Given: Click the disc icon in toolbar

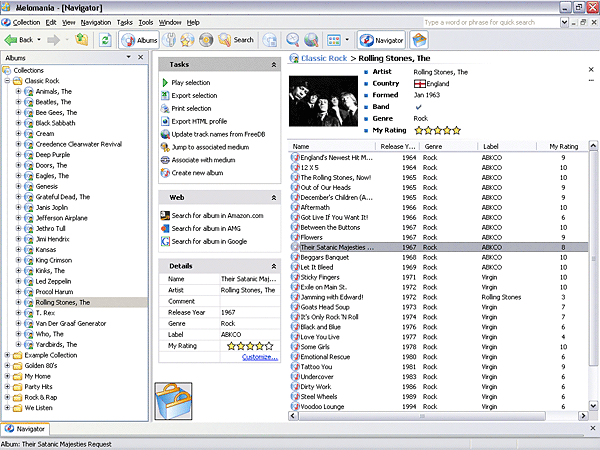Looking at the screenshot, I should click(x=206, y=40).
